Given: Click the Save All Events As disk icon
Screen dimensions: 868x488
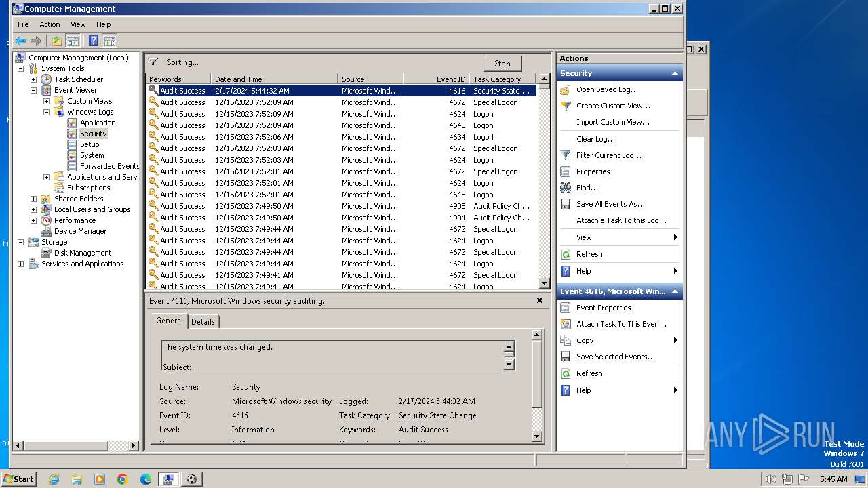Looking at the screenshot, I should 566,204.
